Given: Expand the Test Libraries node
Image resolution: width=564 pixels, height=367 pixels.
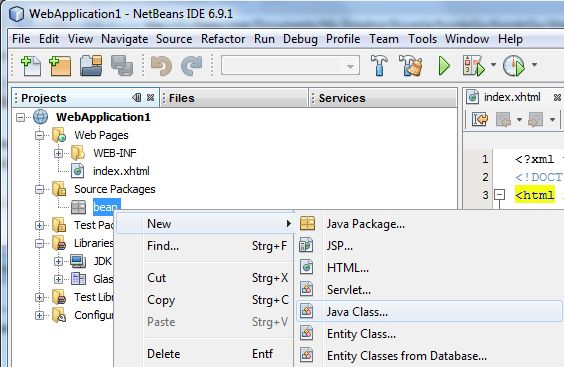Looking at the screenshot, I should click(40, 297).
